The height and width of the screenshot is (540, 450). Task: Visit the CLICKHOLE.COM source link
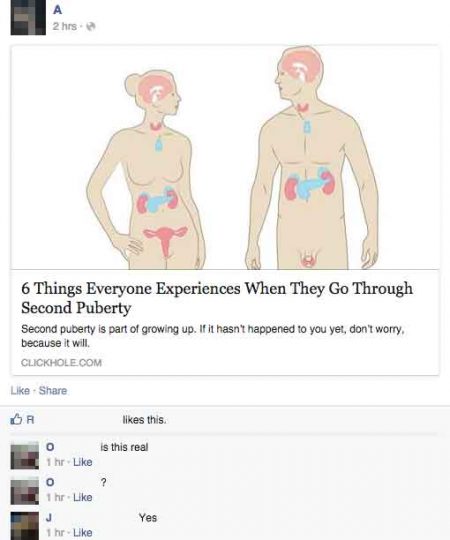click(x=61, y=363)
